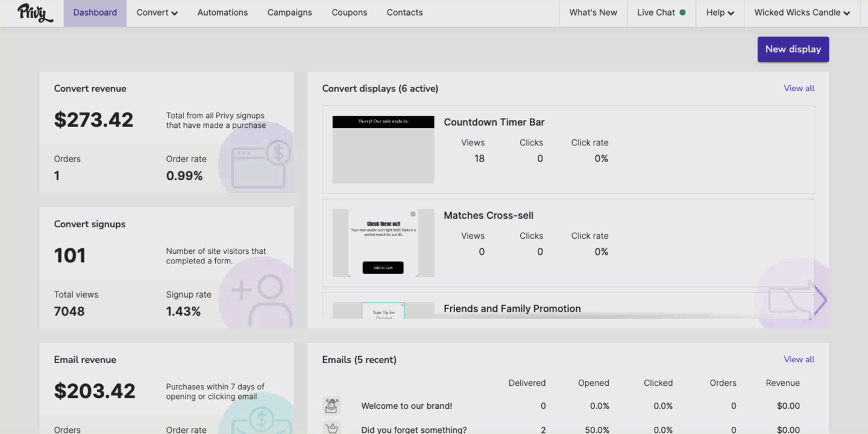The image size is (868, 434).
Task: Click the green Live Chat status dot
Action: tap(682, 12)
